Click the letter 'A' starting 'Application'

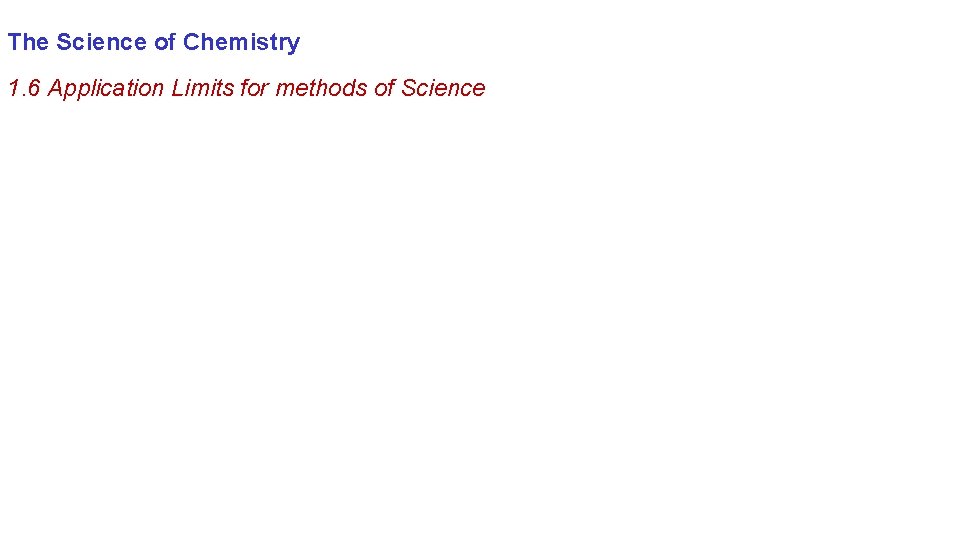(x=56, y=88)
